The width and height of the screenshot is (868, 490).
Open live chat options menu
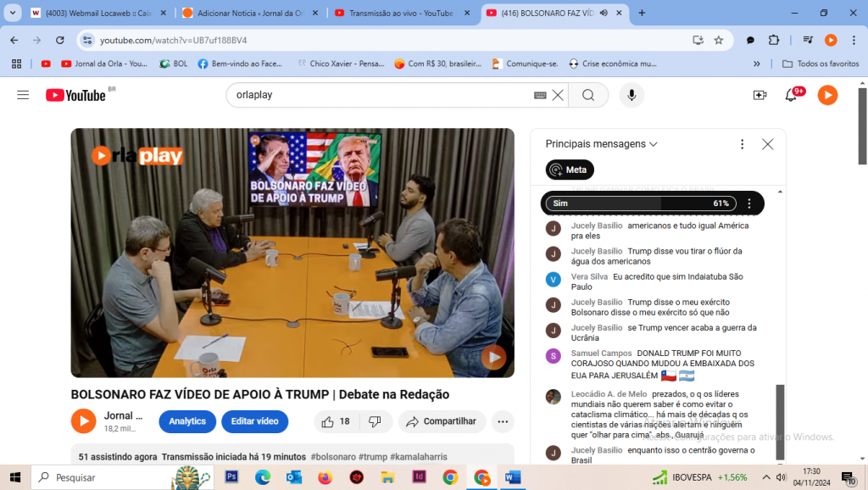(742, 144)
